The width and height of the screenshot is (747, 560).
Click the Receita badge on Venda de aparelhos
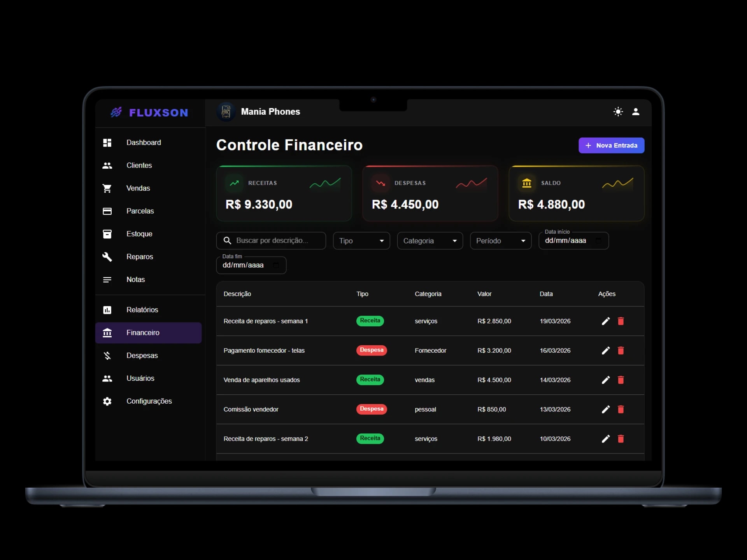pos(370,380)
